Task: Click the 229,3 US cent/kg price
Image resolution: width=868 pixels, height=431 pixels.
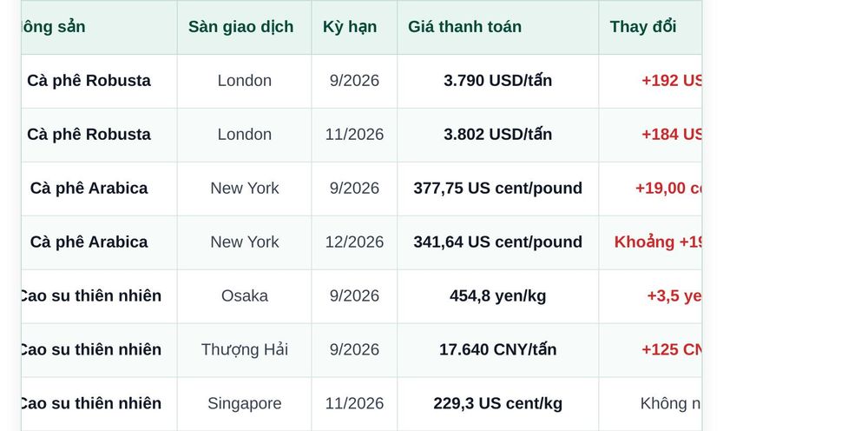Action: (x=497, y=403)
